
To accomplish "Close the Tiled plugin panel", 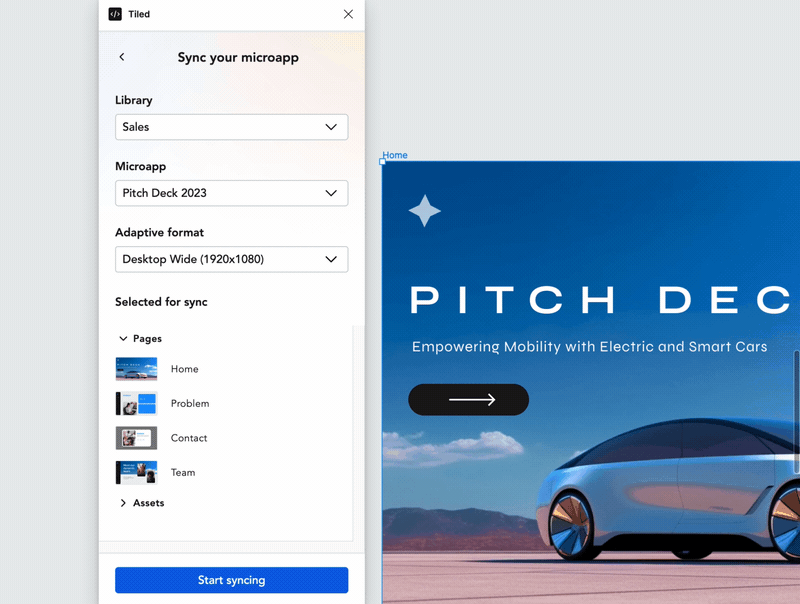I will pos(348,14).
